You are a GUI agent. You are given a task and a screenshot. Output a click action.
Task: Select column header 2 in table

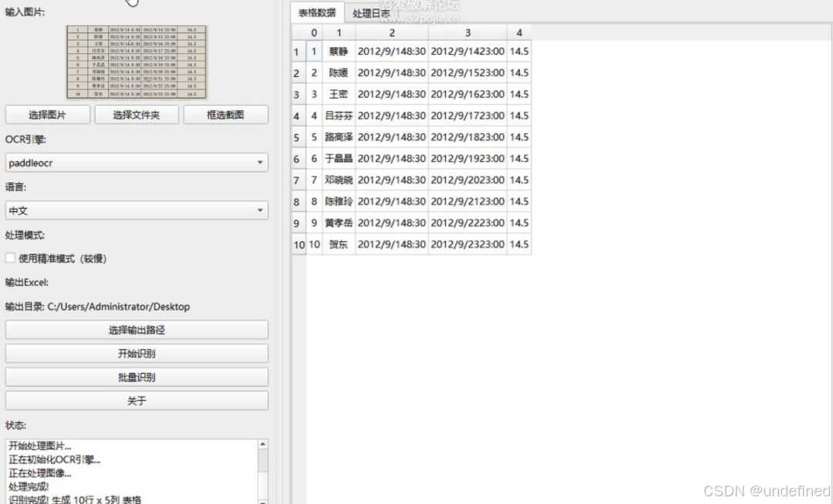click(392, 33)
